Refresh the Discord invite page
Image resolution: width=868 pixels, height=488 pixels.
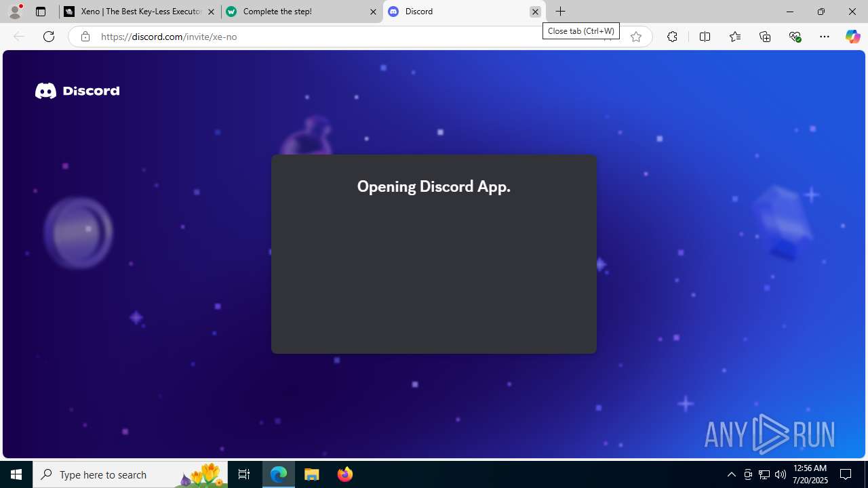click(49, 37)
